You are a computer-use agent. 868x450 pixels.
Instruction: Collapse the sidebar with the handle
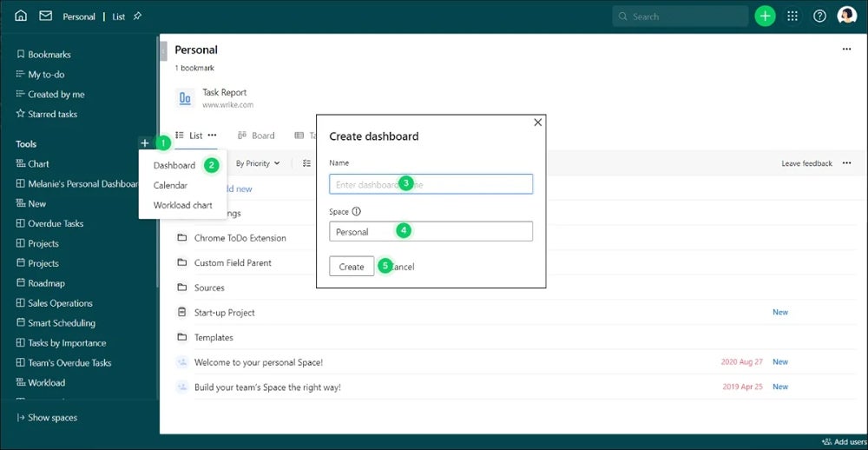163,51
